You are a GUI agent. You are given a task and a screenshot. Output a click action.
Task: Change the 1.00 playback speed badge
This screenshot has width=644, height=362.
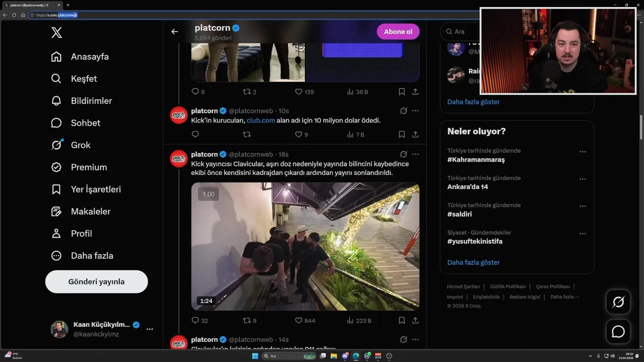tap(208, 194)
